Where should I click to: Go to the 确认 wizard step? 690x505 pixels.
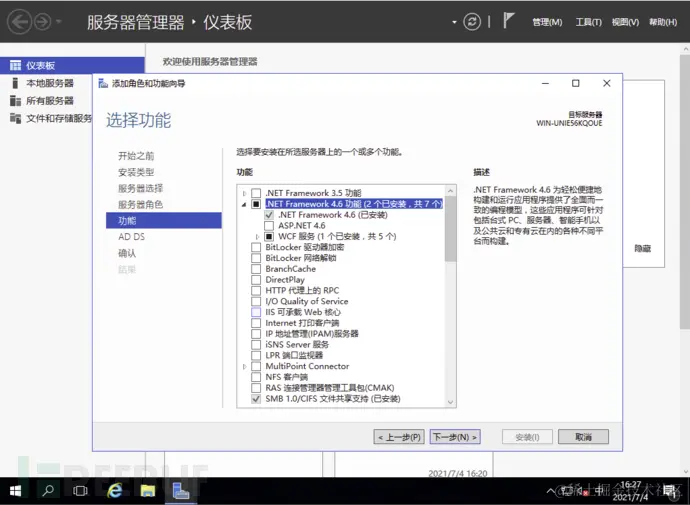pyautogui.click(x=127, y=253)
